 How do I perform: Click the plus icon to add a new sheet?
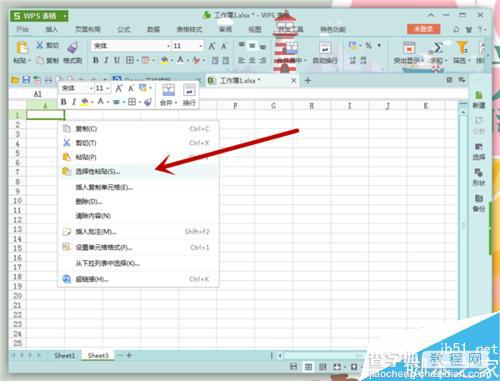tap(129, 355)
